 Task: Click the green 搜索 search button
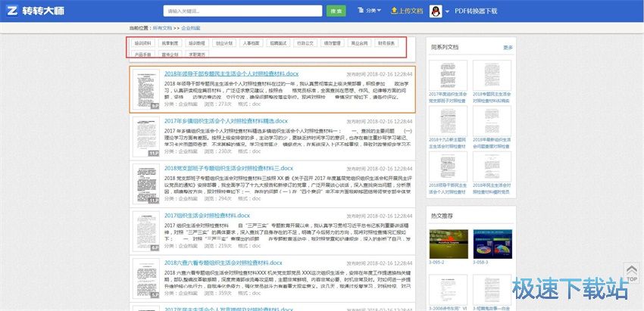point(336,11)
